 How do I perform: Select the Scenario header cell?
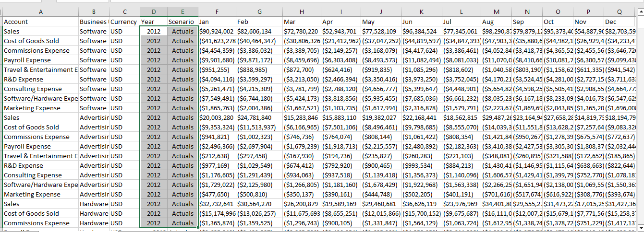tap(182, 22)
